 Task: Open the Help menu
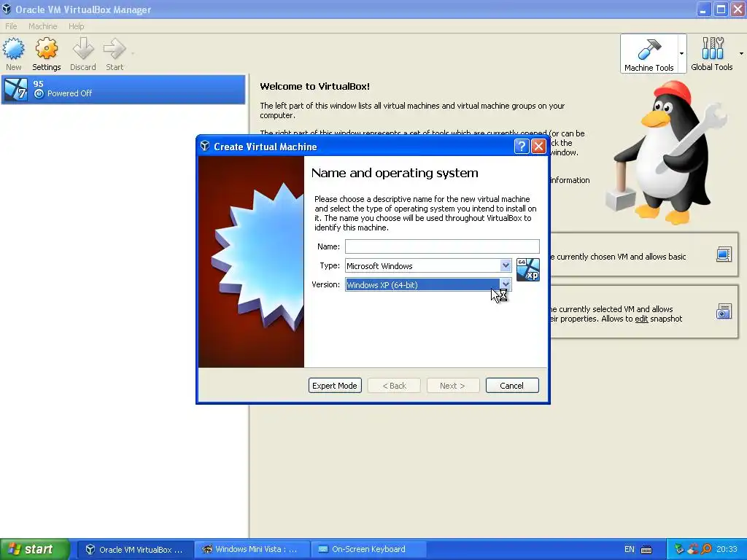click(76, 26)
